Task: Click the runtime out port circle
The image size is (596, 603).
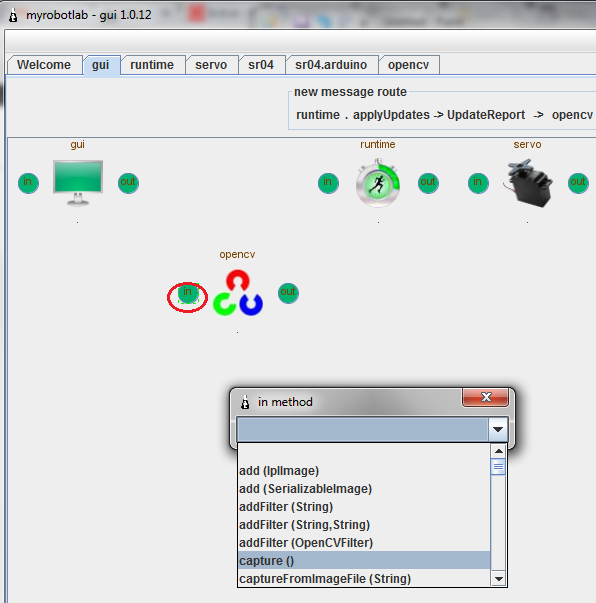Action: (x=428, y=183)
